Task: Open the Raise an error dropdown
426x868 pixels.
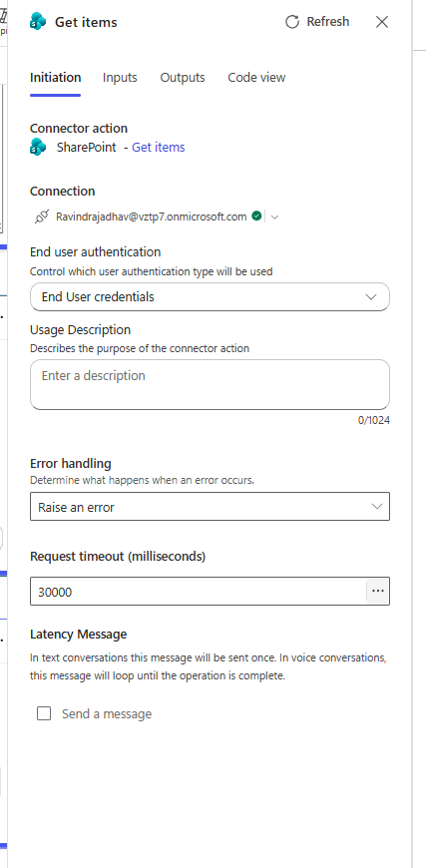Action: click(210, 507)
